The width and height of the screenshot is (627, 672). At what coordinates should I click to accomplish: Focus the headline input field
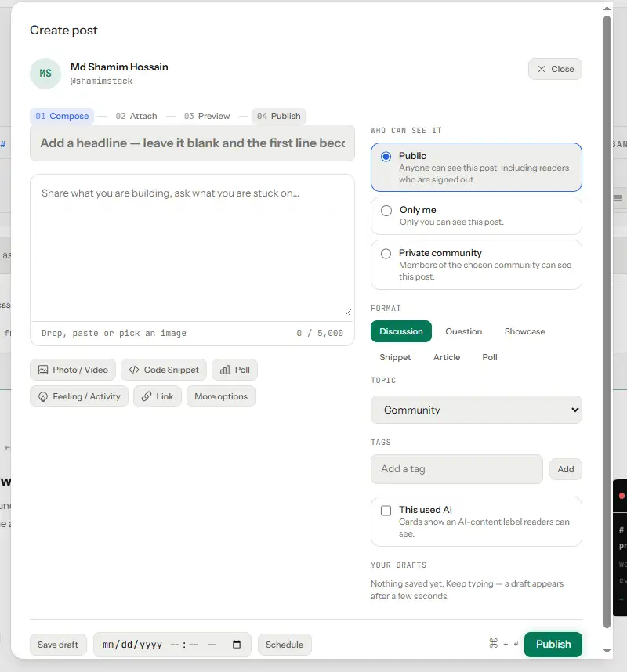pos(192,143)
